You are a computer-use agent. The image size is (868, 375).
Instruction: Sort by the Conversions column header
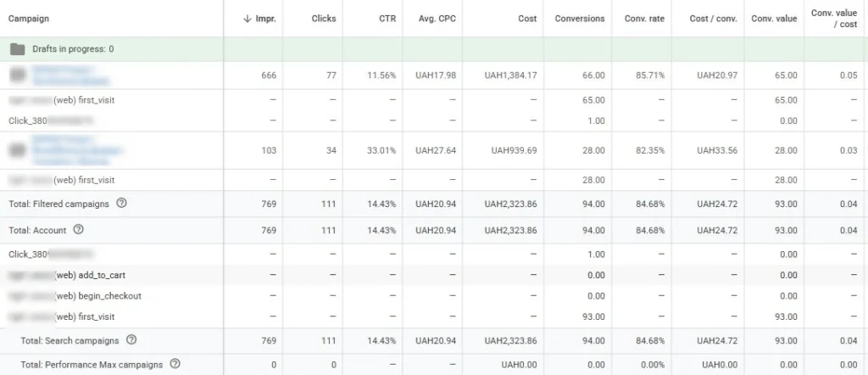[x=580, y=19]
